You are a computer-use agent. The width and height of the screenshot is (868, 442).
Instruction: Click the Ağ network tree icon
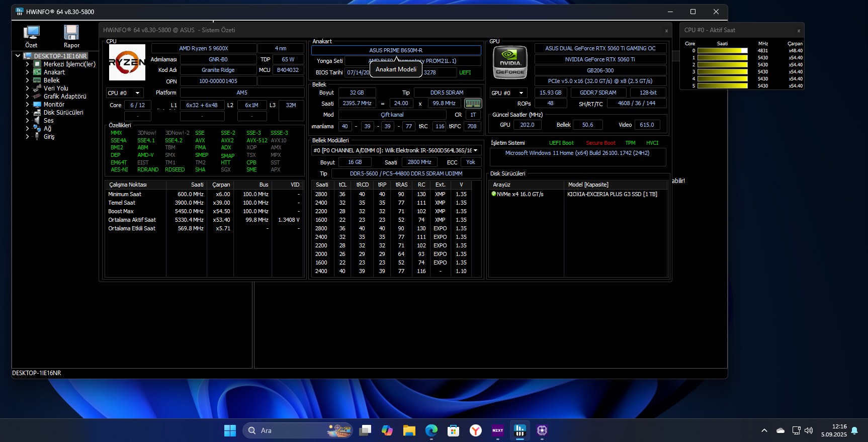[37, 129]
